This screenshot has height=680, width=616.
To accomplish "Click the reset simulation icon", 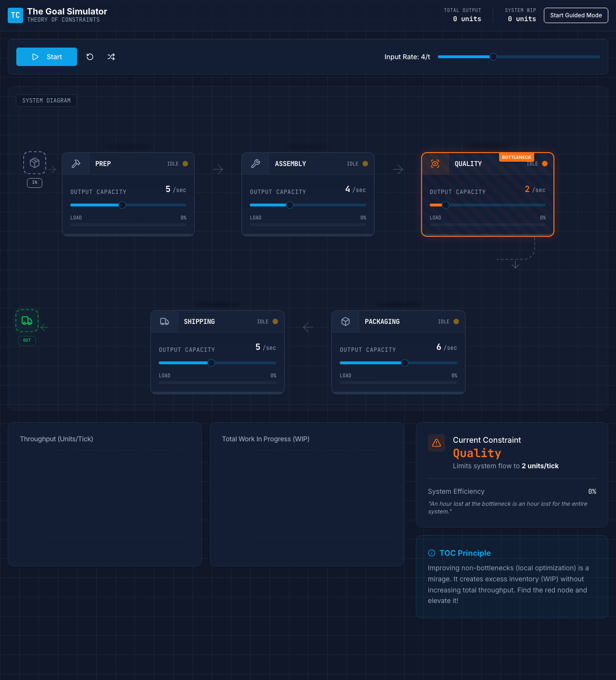I will pyautogui.click(x=90, y=57).
